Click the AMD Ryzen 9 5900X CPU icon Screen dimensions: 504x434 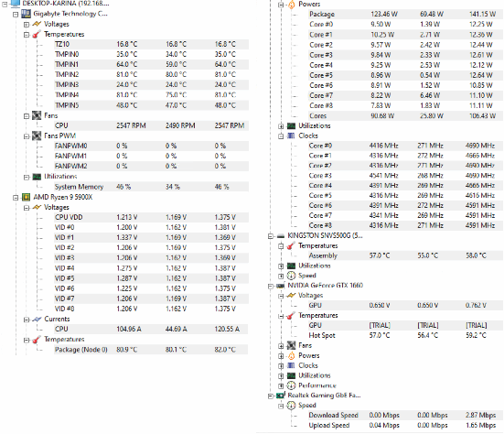click(26, 197)
